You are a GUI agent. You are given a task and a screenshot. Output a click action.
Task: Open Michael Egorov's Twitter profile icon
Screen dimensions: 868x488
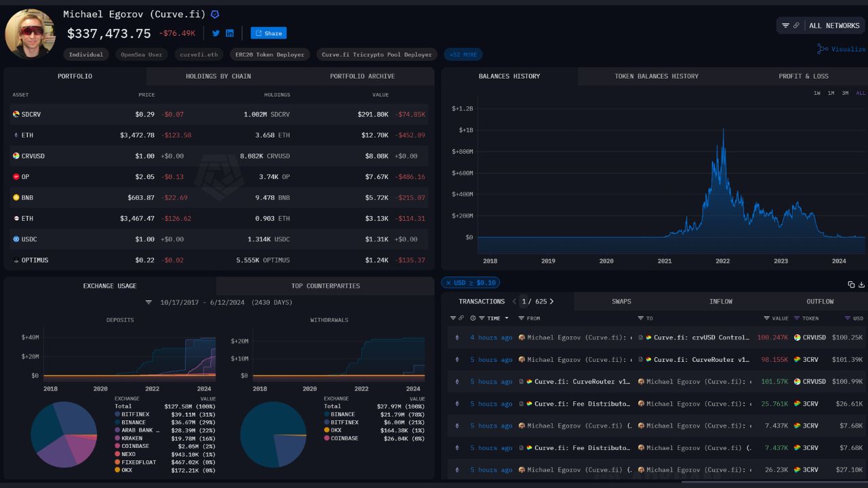(216, 33)
